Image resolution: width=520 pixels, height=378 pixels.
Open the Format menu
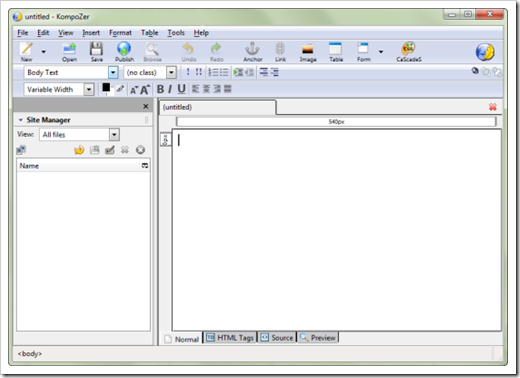(x=120, y=33)
